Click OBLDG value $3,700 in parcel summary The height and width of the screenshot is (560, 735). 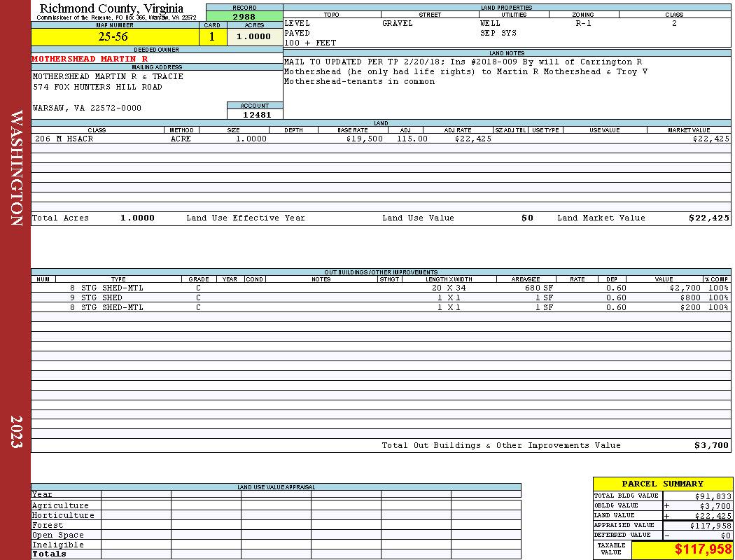point(715,506)
